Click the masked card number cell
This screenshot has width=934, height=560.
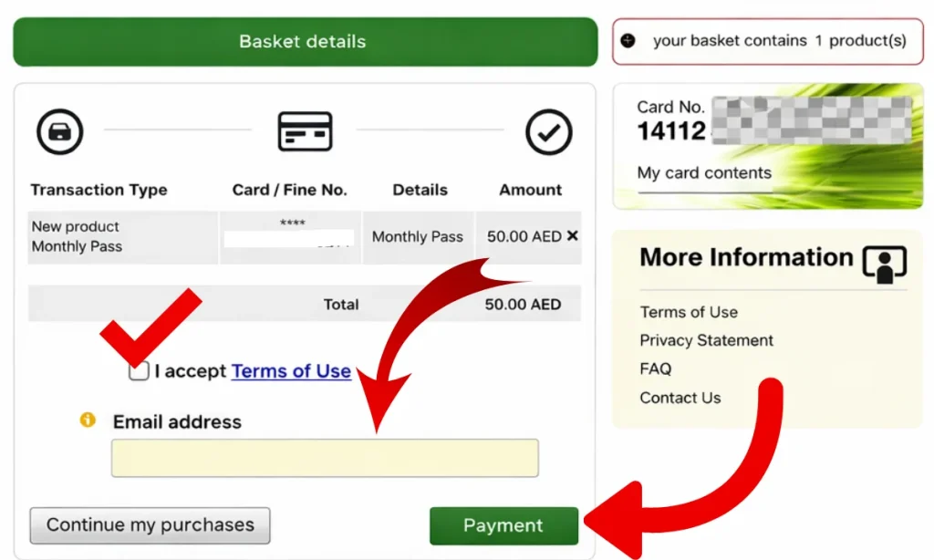[290, 237]
